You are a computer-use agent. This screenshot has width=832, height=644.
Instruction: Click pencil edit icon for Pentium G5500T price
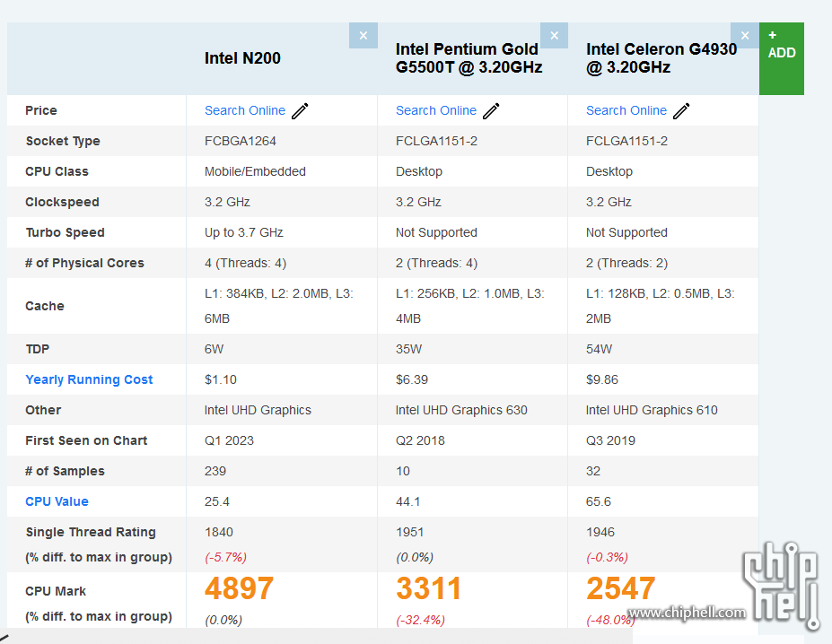pyautogui.click(x=491, y=111)
